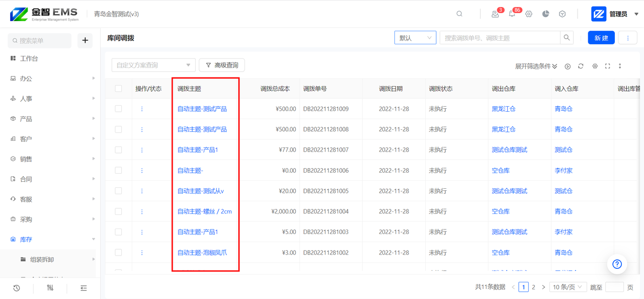Open the sliders settings icon in sidebar footer
This screenshot has height=299, width=644.
pos(50,288)
